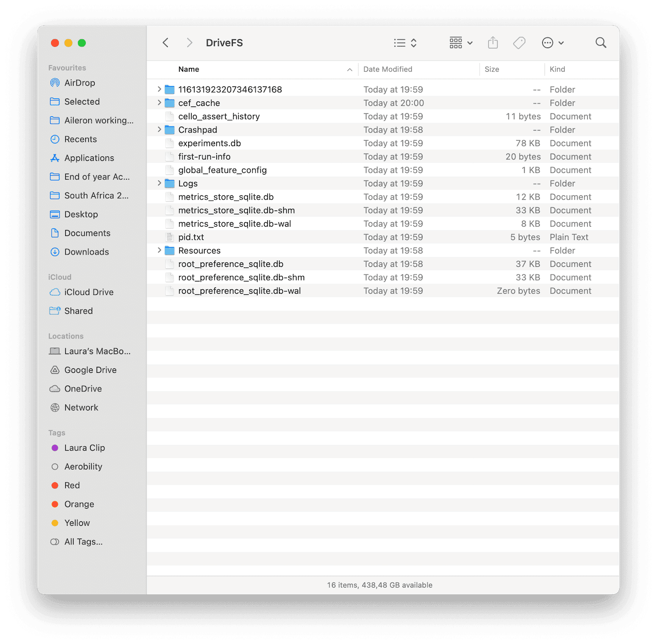Expand the cef_cache folder
This screenshot has height=644, width=657.
(x=159, y=103)
